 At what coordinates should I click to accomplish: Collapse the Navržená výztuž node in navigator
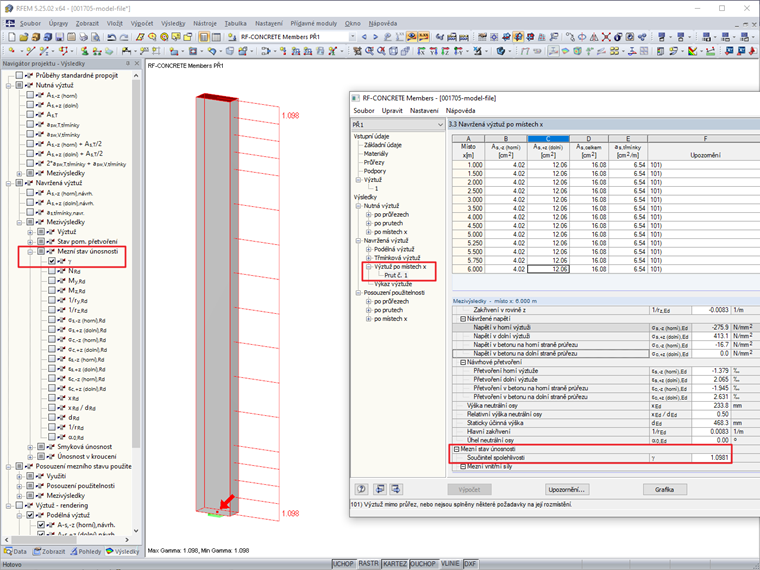pyautogui.click(x=8, y=183)
